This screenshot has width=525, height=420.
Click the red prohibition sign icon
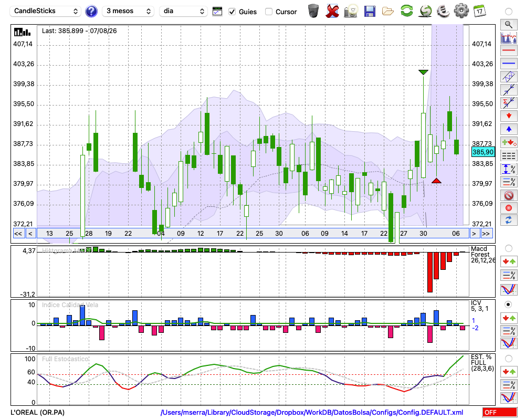point(509,195)
